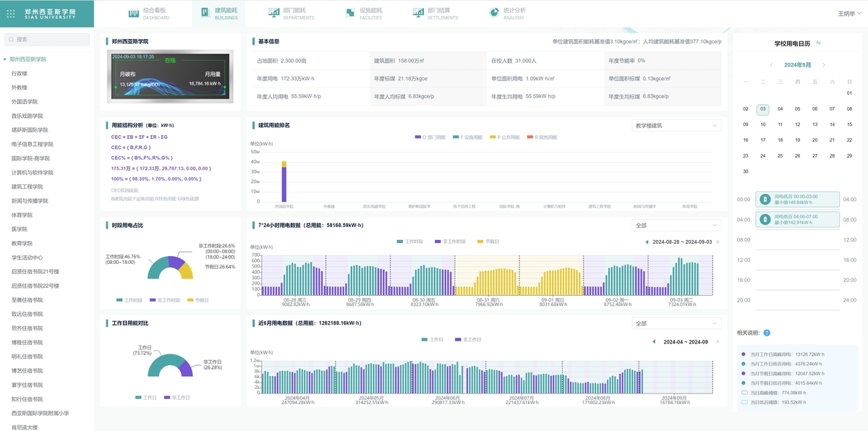
Task: Go to next week after 2024-09-03
Action: 718,242
